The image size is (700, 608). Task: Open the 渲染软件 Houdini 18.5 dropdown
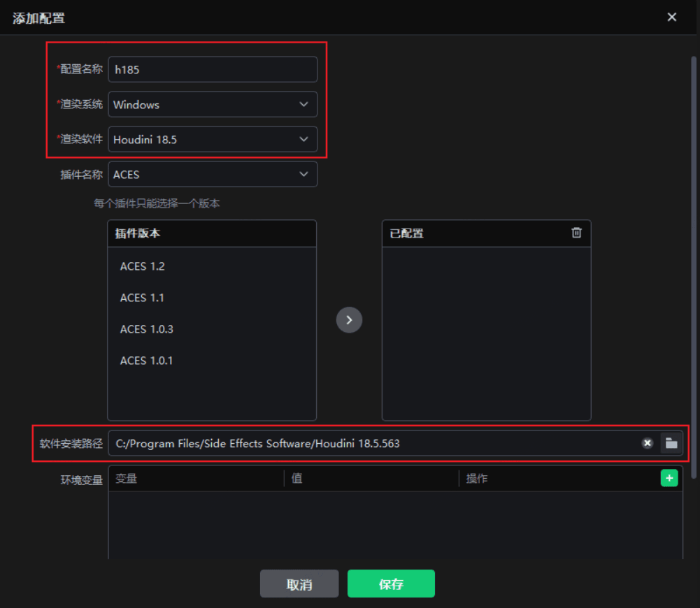213,140
